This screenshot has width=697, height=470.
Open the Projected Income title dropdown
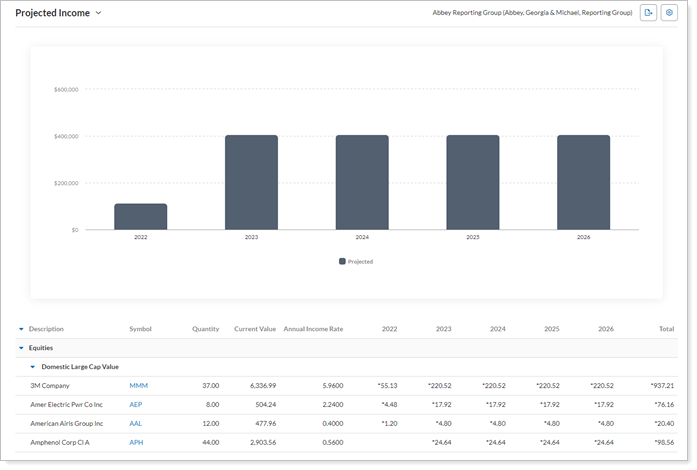[x=98, y=13]
